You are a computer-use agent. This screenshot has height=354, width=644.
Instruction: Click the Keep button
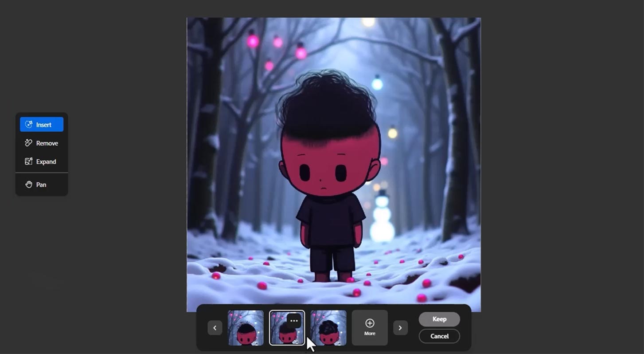click(439, 319)
